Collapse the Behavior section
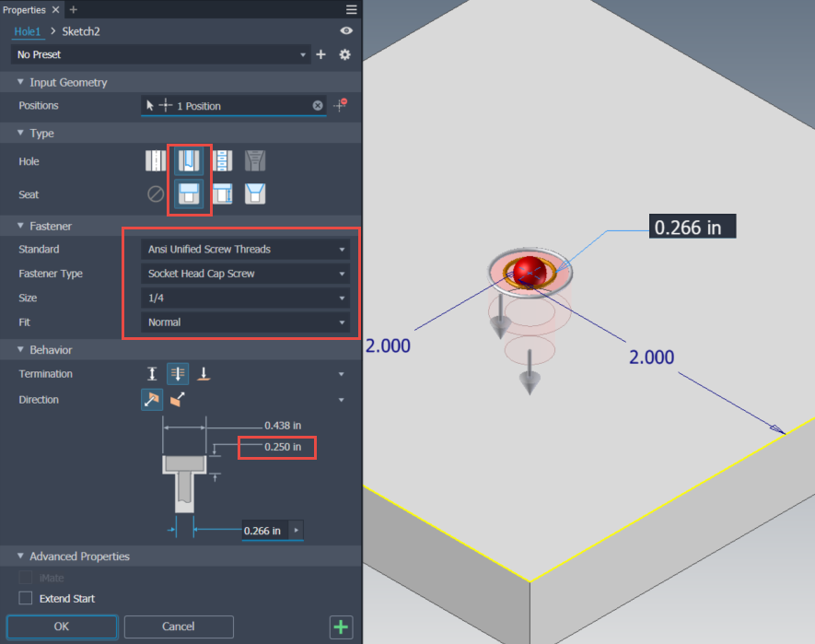The image size is (815, 644). [21, 350]
